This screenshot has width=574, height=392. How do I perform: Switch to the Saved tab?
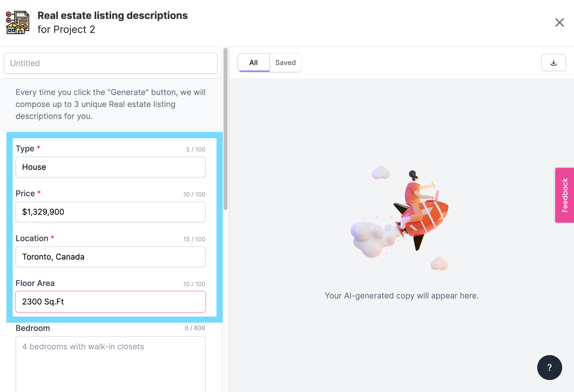click(x=285, y=63)
